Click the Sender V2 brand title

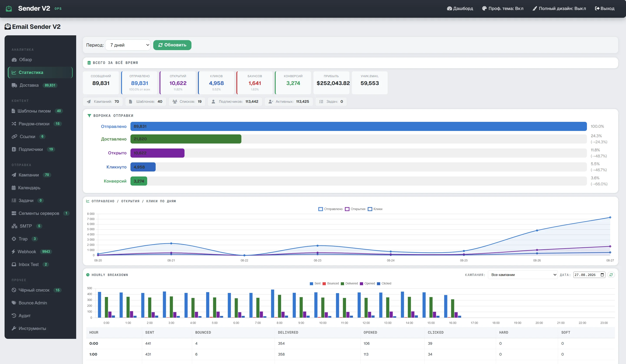(34, 8)
